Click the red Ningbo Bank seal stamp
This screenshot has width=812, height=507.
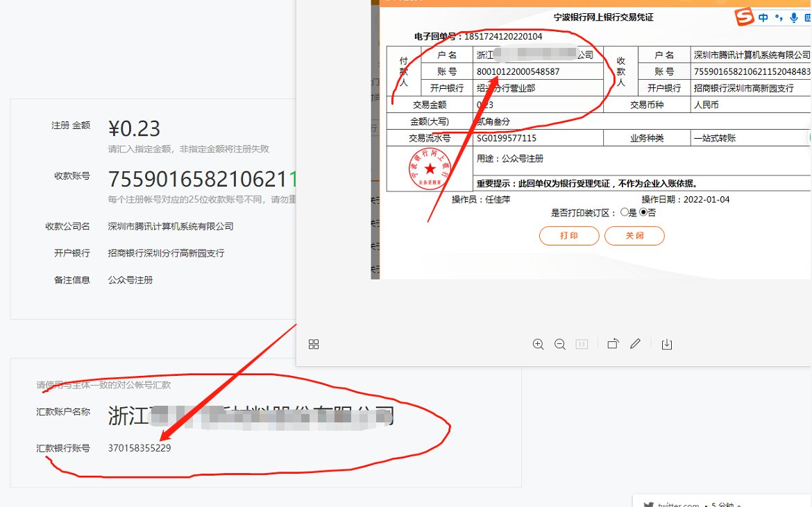click(x=430, y=169)
